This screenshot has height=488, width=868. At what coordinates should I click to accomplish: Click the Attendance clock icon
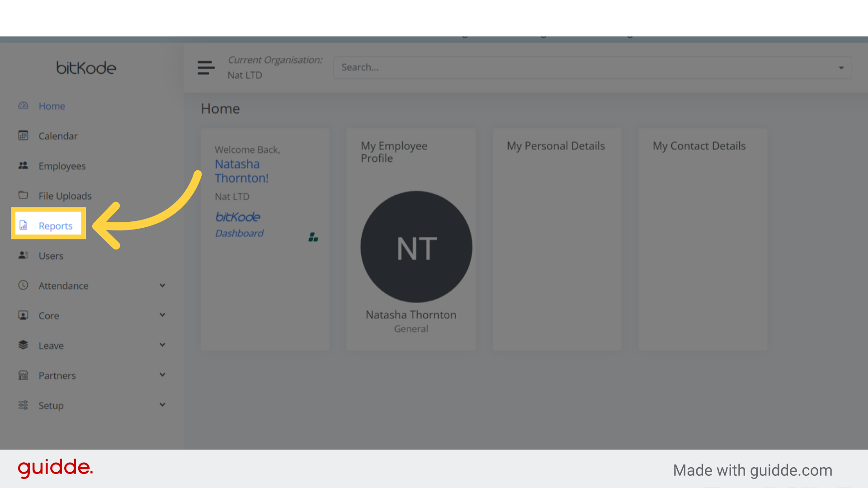click(23, 285)
